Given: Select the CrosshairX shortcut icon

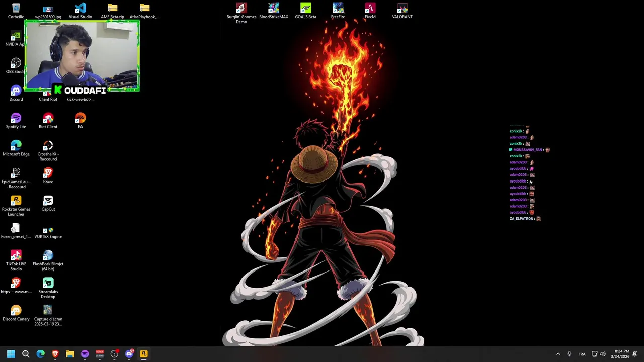Looking at the screenshot, I should coord(48,151).
